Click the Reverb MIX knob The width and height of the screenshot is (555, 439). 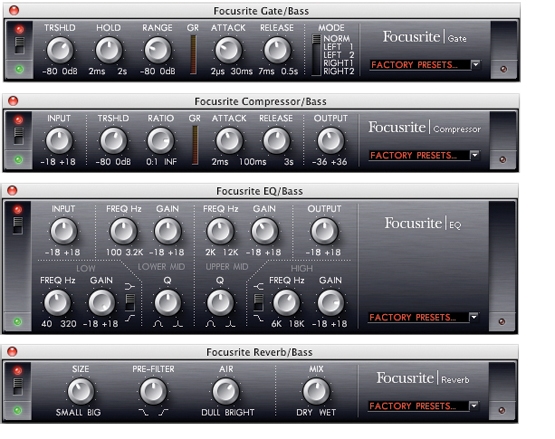pos(316,391)
